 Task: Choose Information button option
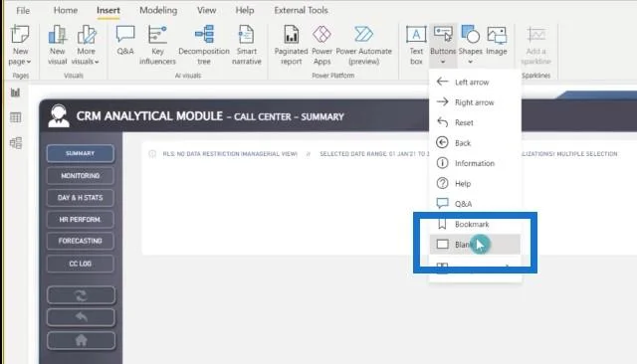click(475, 163)
